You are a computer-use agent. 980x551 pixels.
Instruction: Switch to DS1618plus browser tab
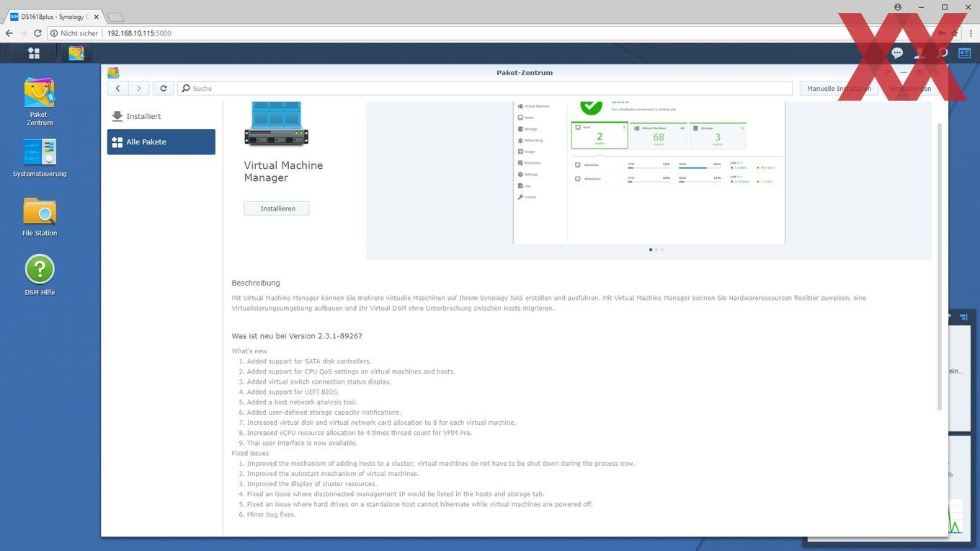53,17
